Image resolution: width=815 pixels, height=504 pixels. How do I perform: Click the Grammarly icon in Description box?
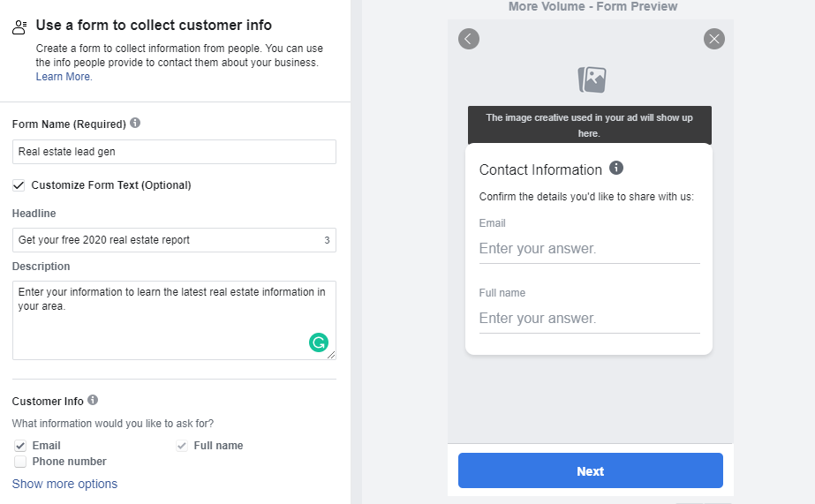coord(319,342)
